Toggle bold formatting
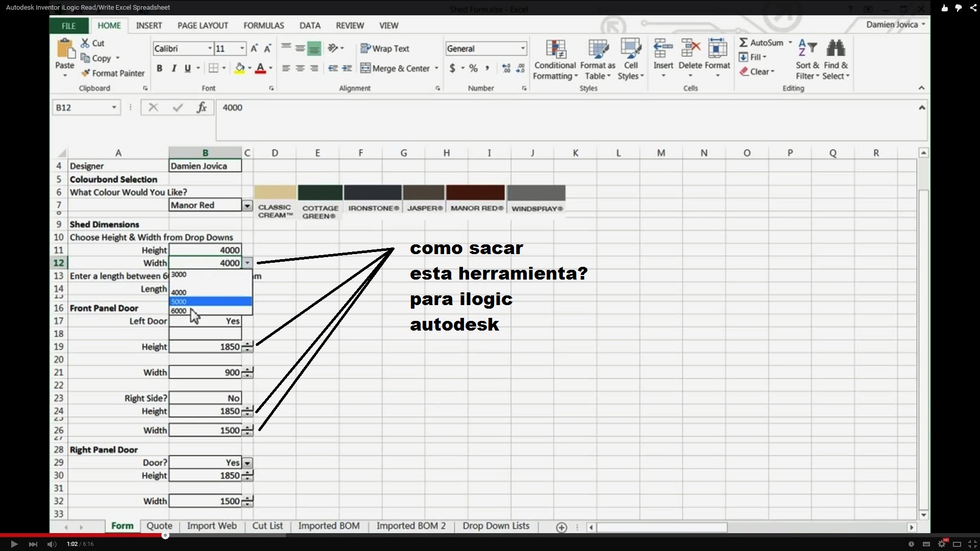The width and height of the screenshot is (980, 551). (159, 68)
